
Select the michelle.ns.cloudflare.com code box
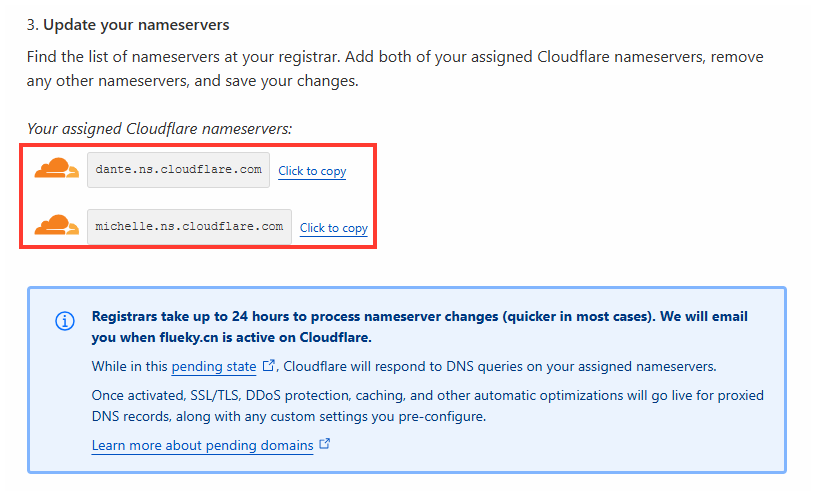[x=189, y=227]
